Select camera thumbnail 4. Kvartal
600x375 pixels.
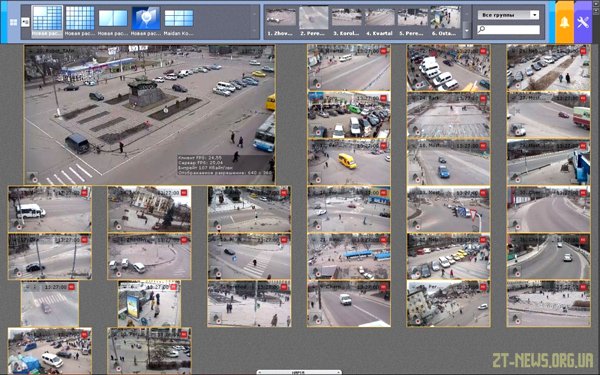pos(379,22)
